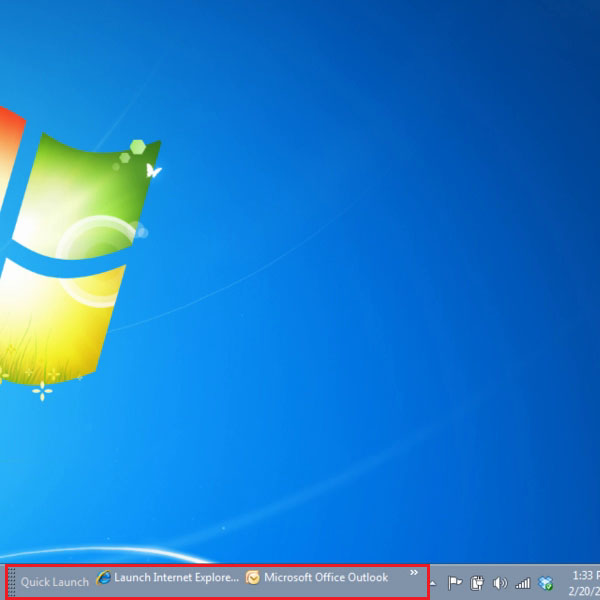Click the 'Microsoft Office Outlook' label
This screenshot has height=600, width=600.
tap(326, 577)
